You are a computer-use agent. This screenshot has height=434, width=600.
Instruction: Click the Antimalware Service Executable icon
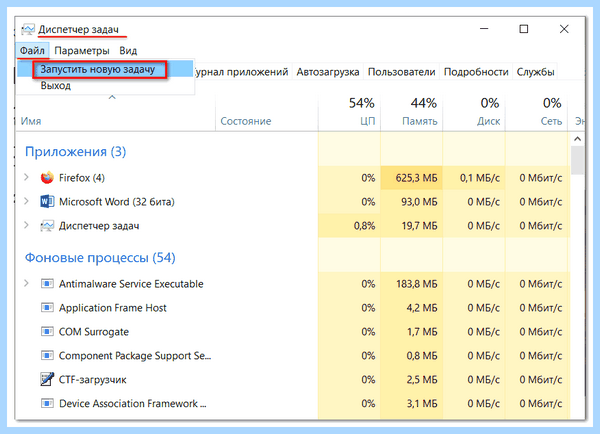[47, 284]
